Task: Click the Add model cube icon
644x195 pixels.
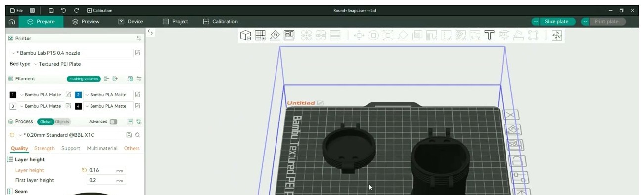Action: point(245,35)
